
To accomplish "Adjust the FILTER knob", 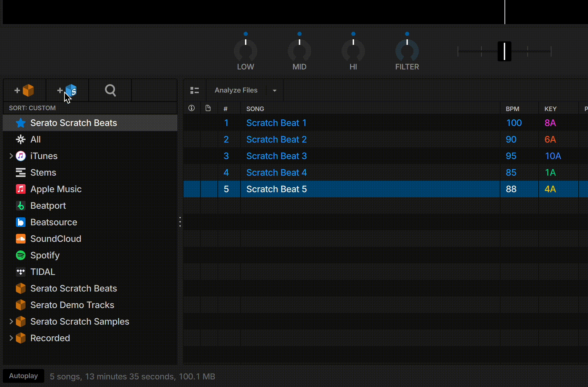I will coord(407,50).
